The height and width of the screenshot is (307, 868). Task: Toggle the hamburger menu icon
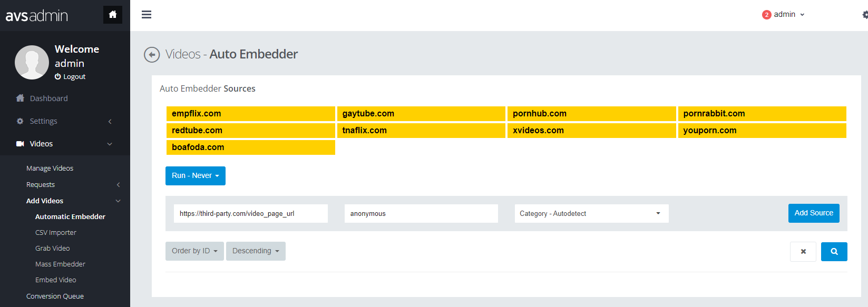(x=147, y=15)
